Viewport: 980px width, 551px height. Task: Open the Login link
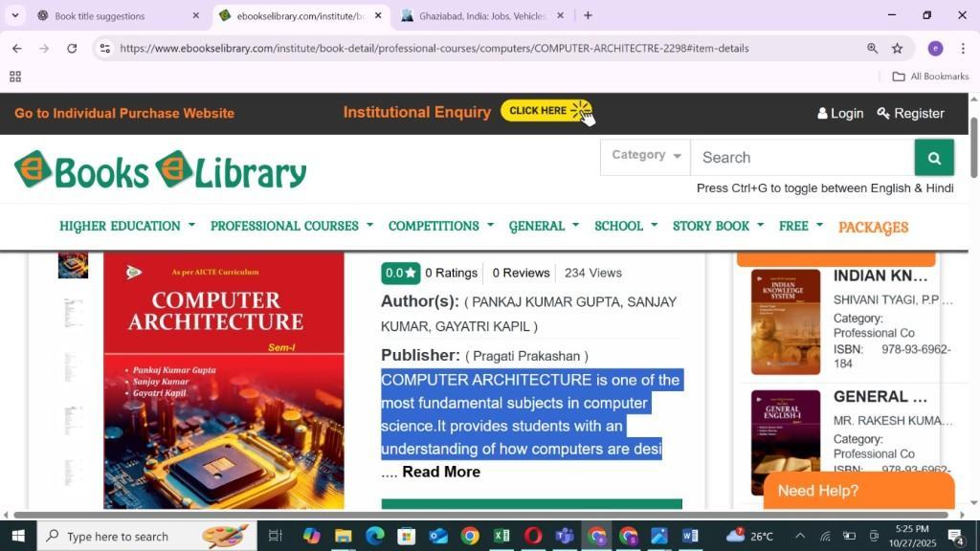[x=840, y=113]
